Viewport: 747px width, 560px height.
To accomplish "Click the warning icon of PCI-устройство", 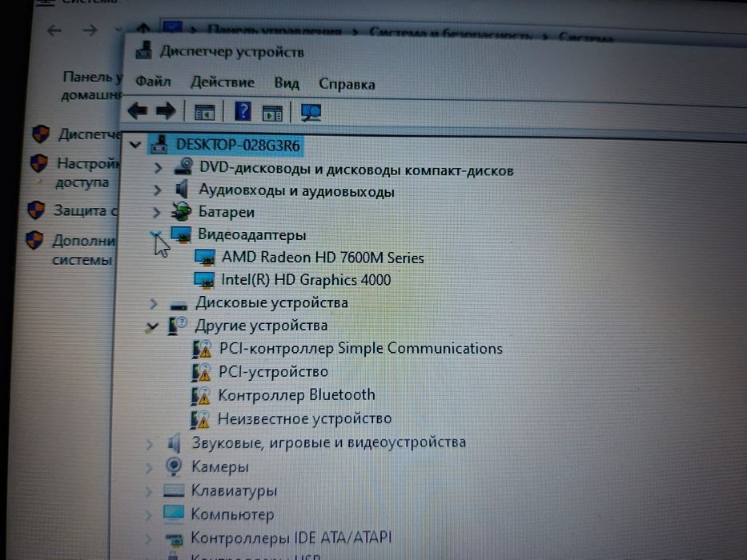I will pos(202,372).
